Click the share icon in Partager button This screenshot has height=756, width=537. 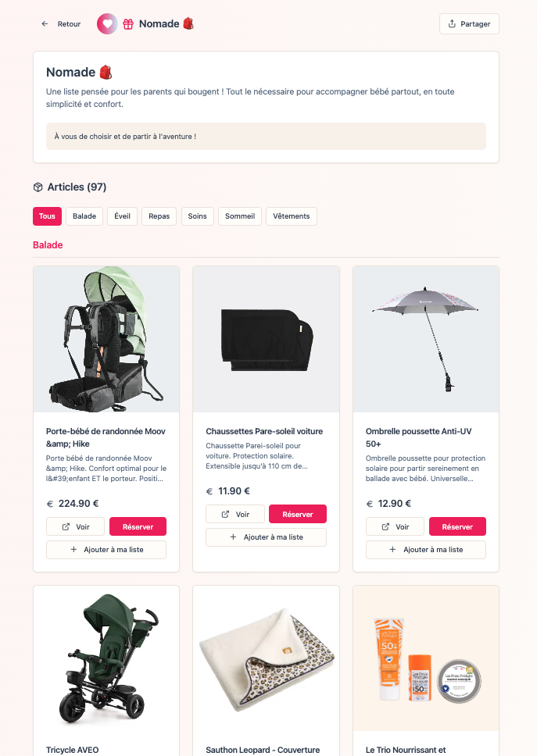pyautogui.click(x=452, y=23)
